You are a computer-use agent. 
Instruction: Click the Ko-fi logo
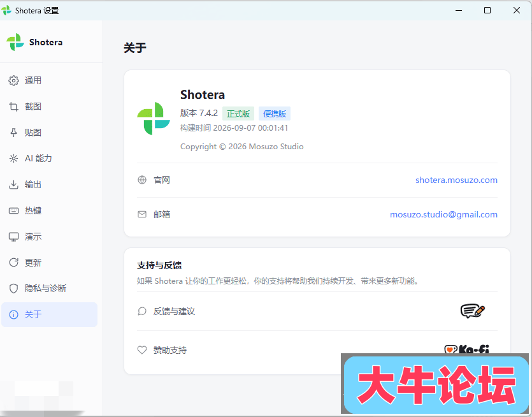(x=467, y=349)
